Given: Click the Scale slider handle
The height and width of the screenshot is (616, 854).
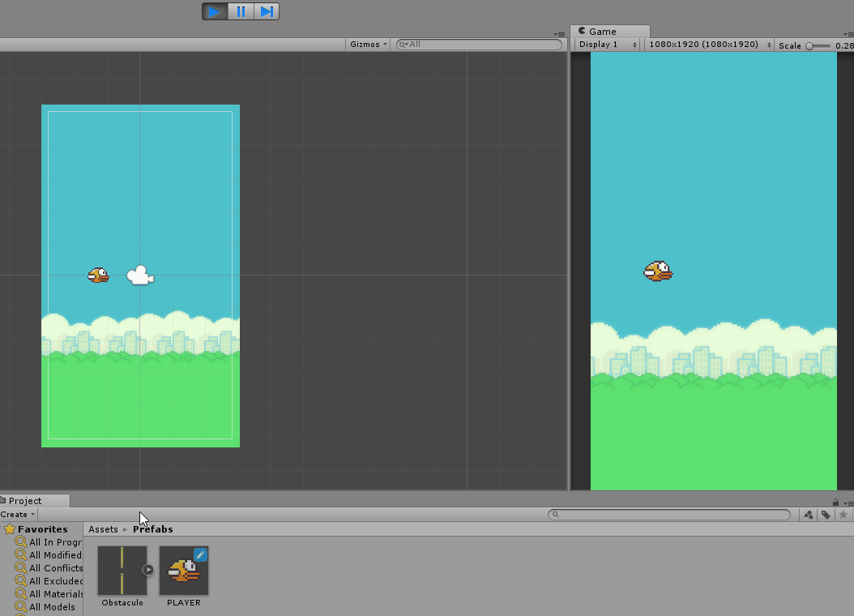Looking at the screenshot, I should [809, 45].
